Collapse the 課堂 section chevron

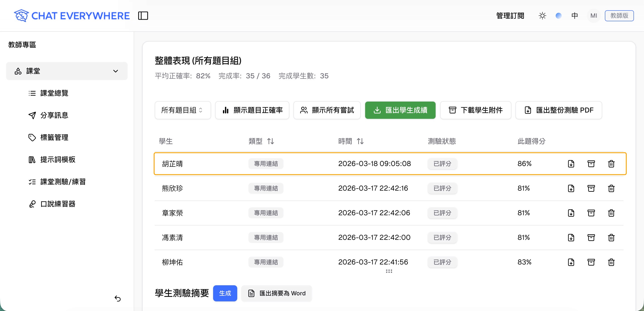point(115,71)
